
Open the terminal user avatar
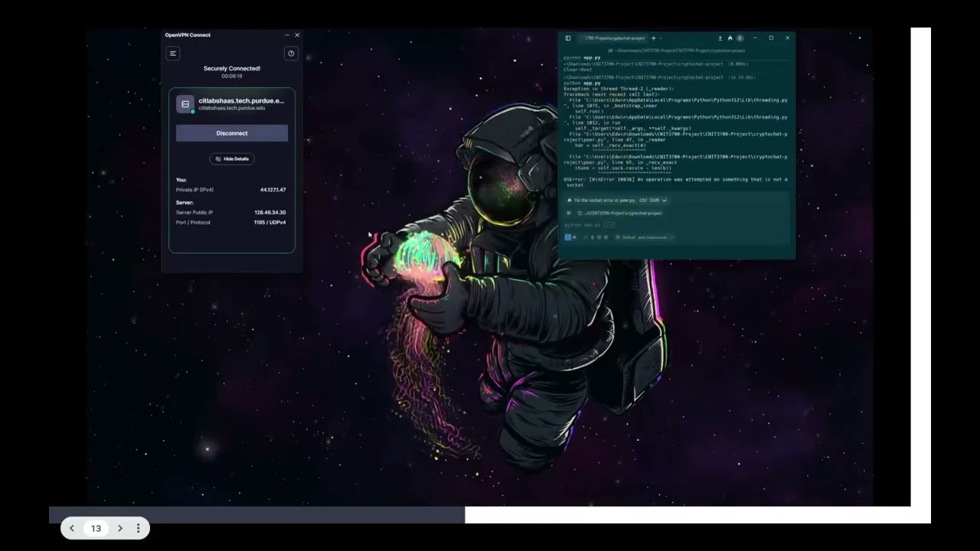click(x=740, y=38)
